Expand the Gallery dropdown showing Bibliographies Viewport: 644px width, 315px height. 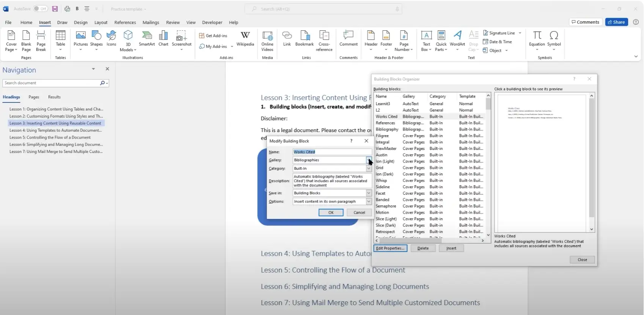369,160
